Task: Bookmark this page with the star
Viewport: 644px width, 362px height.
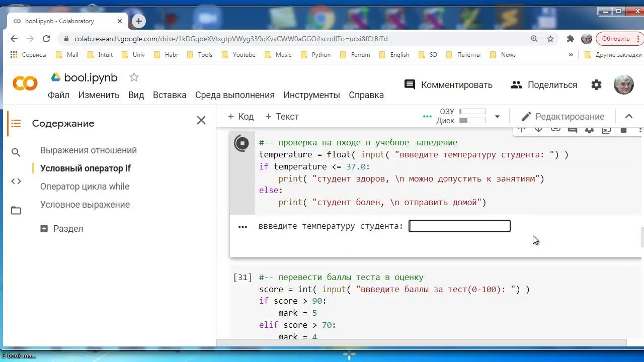Action: click(x=550, y=39)
